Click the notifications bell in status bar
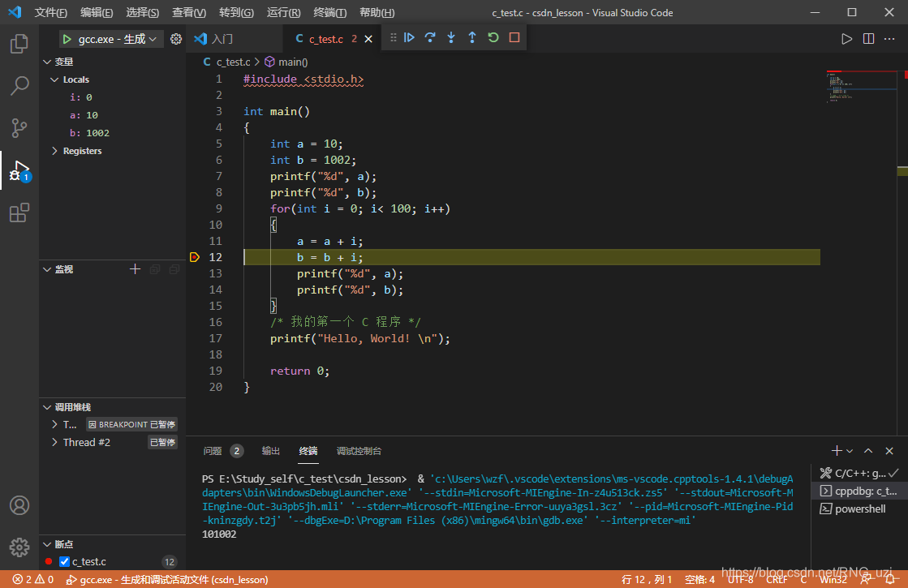Image resolution: width=908 pixels, height=588 pixels. click(x=890, y=579)
